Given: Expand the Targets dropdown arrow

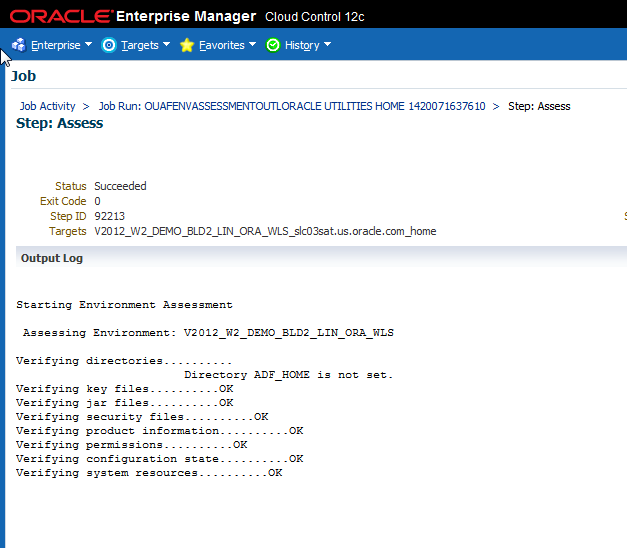Looking at the screenshot, I should pyautogui.click(x=166, y=44).
